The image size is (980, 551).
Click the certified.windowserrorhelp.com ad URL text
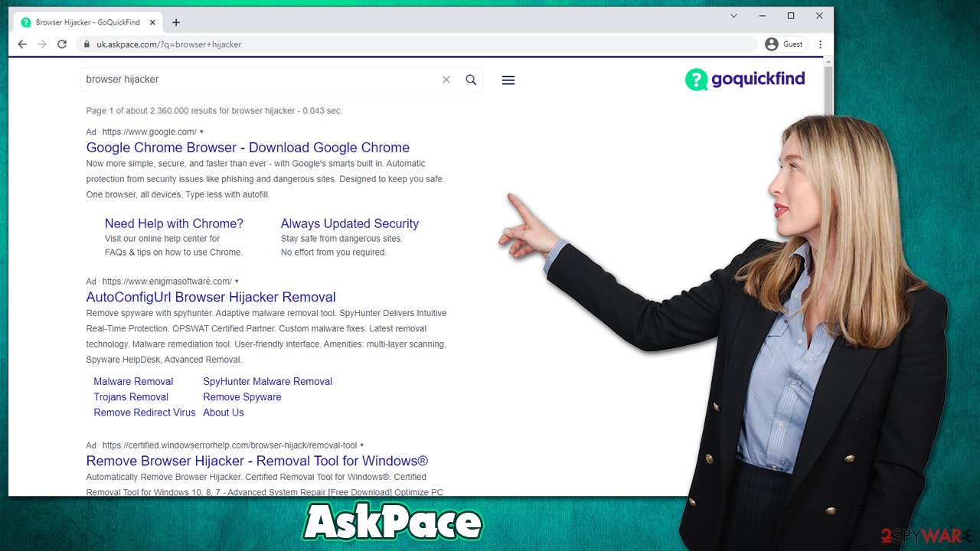[230, 445]
